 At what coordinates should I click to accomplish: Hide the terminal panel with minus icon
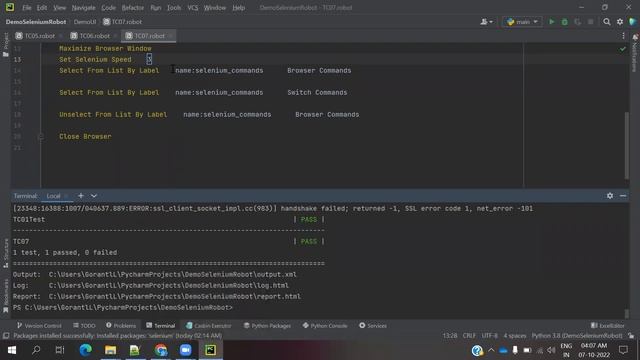(x=623, y=196)
